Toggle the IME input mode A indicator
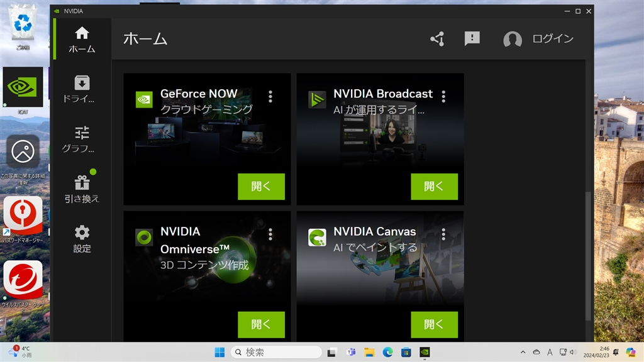 [x=550, y=352]
